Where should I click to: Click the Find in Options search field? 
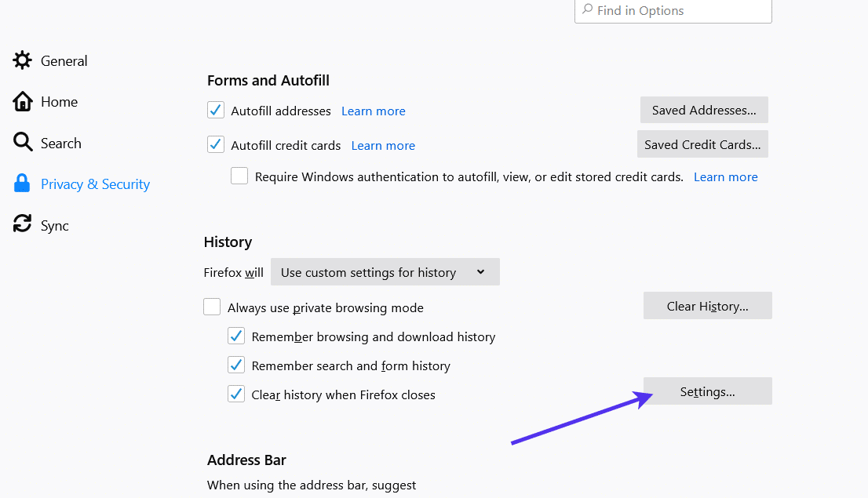673,11
